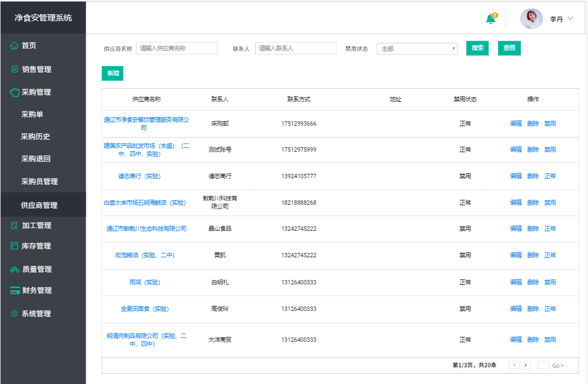588x384 pixels.
Task: Go to next page with right arrow
Action: 525,365
